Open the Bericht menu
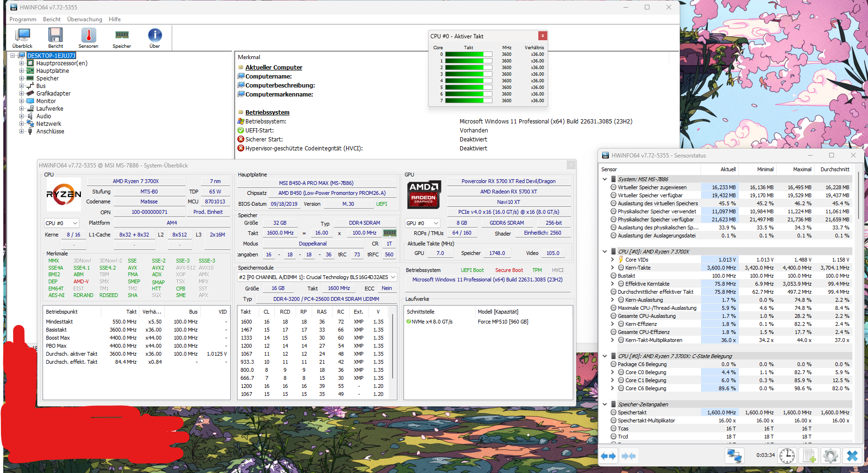Screen dimensions: 868x473 point(52,19)
